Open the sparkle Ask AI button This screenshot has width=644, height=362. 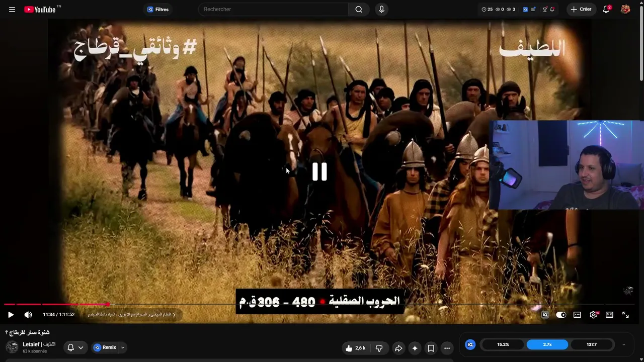(415, 348)
